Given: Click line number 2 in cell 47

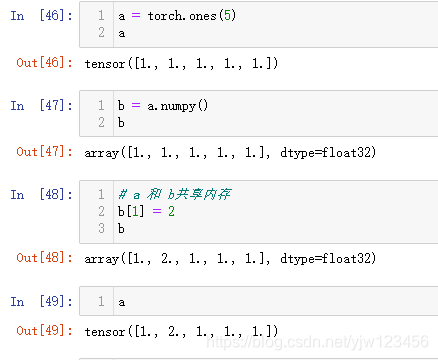Looking at the screenshot, I should [101, 122].
